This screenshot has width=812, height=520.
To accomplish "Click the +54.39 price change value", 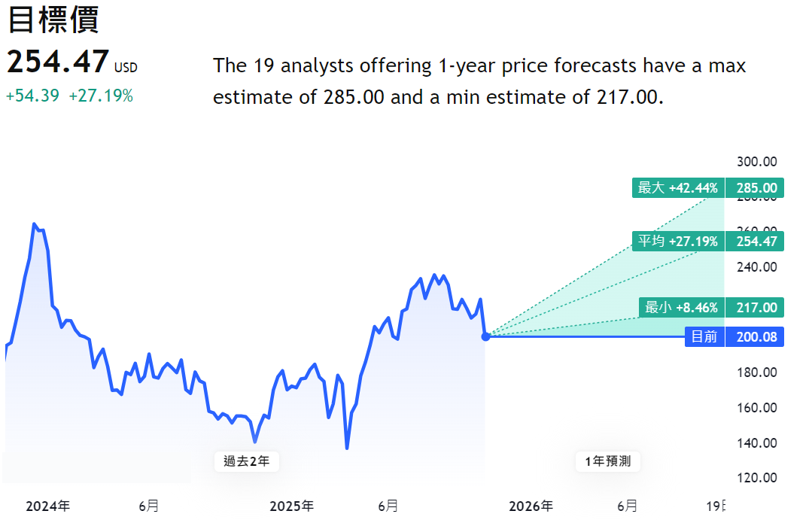I will pos(32,96).
